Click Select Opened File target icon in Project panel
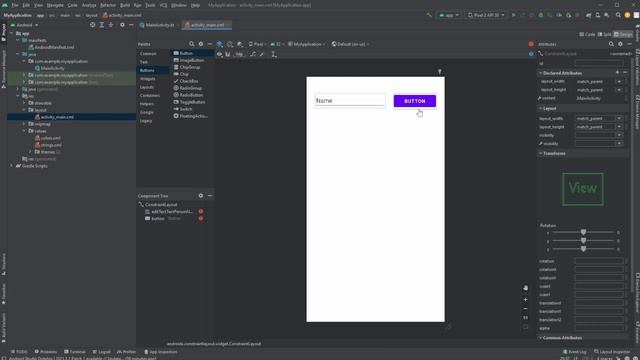 click(x=93, y=25)
